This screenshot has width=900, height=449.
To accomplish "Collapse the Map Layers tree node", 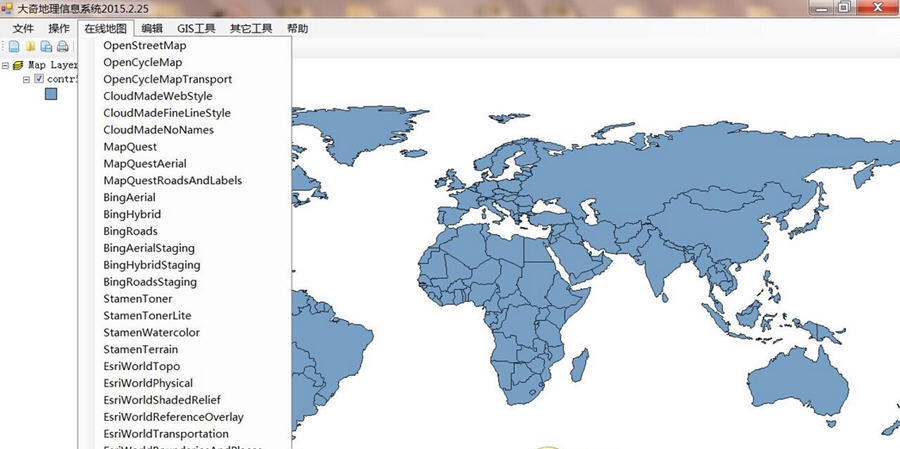I will pyautogui.click(x=5, y=65).
